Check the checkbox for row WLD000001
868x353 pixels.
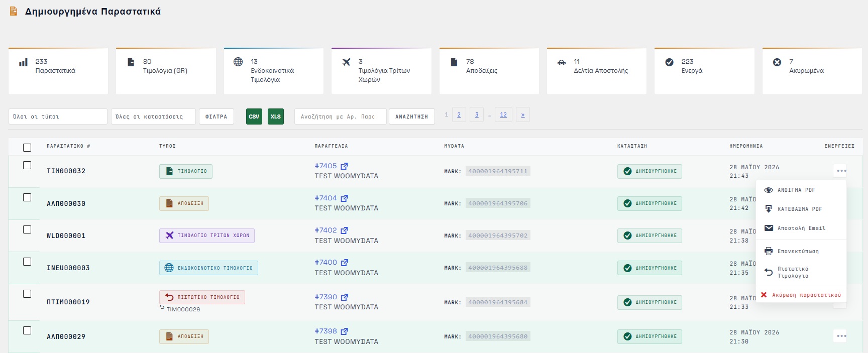[27, 229]
